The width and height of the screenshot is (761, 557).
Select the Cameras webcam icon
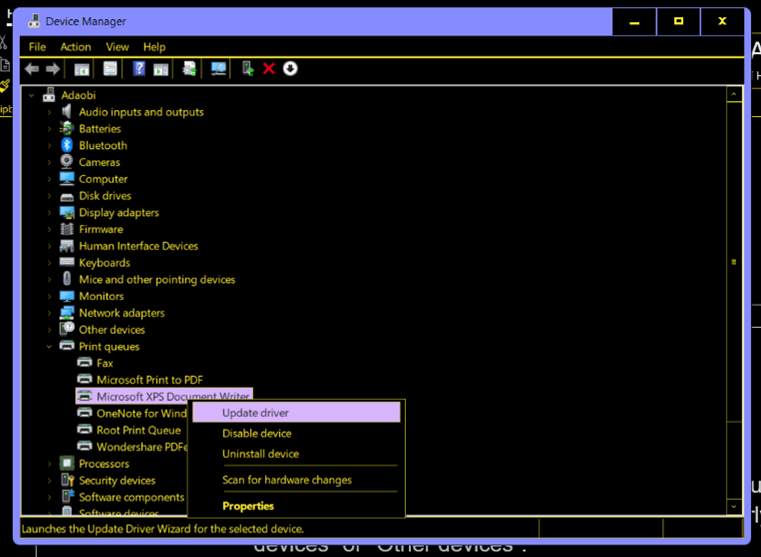pos(66,162)
